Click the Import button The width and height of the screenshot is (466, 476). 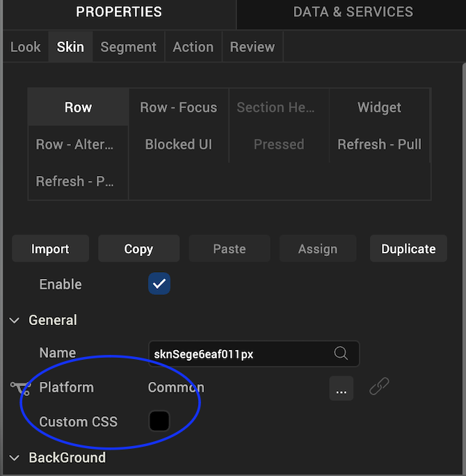[x=50, y=248]
